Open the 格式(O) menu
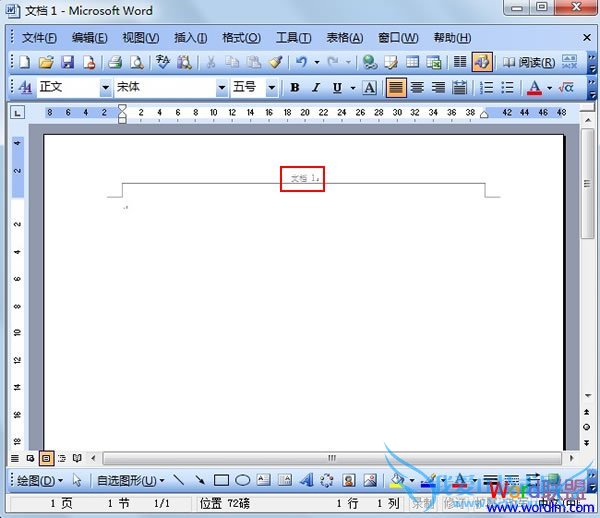This screenshot has width=600, height=518. pyautogui.click(x=241, y=38)
